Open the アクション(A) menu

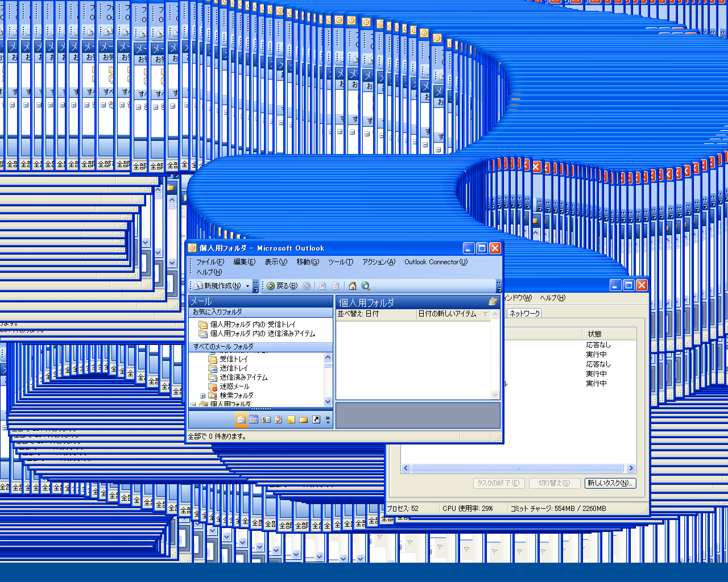click(x=379, y=262)
